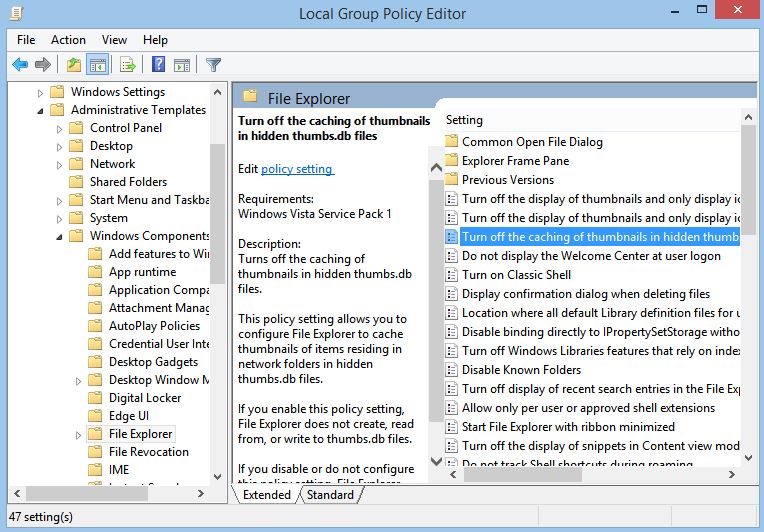Click the Back arrow toolbar icon
Viewport: 764px width, 532px height.
click(20, 64)
